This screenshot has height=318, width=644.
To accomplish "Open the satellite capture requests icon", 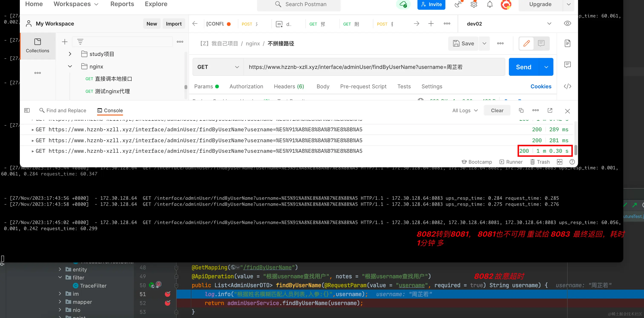I will (x=458, y=4).
